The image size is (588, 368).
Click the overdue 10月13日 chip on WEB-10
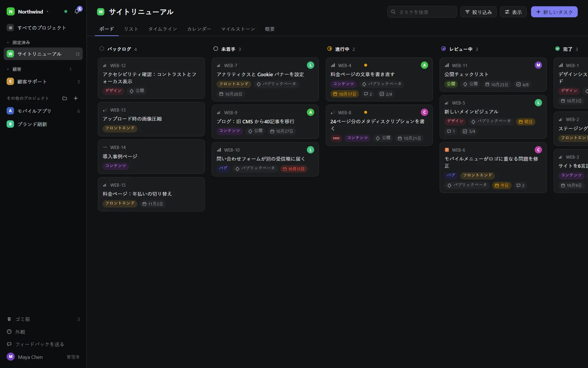point(294,169)
